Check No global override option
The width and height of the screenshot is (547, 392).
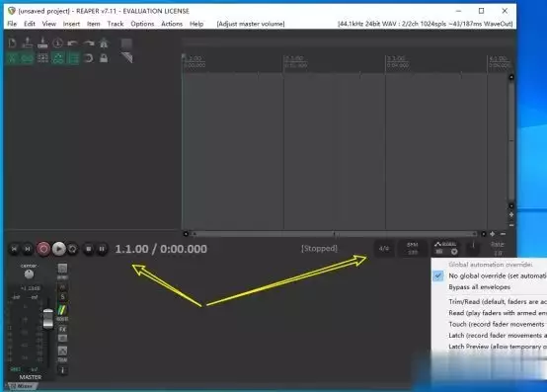(x=497, y=275)
